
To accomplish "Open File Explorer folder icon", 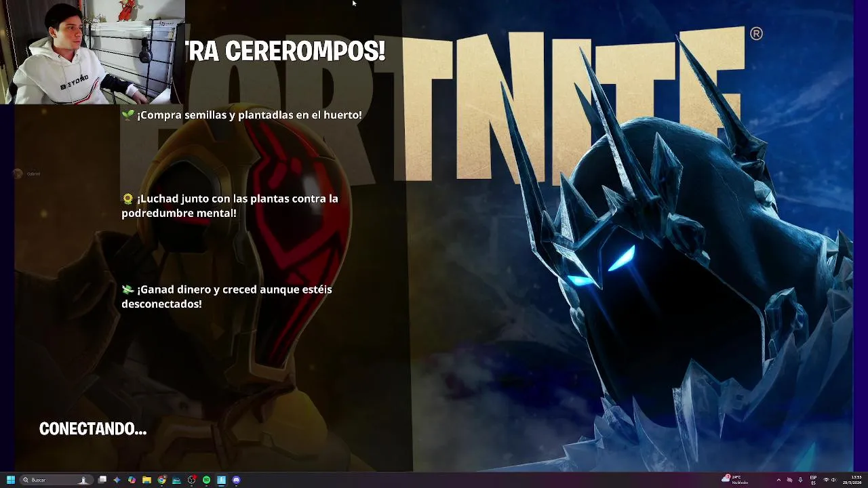I will (146, 480).
